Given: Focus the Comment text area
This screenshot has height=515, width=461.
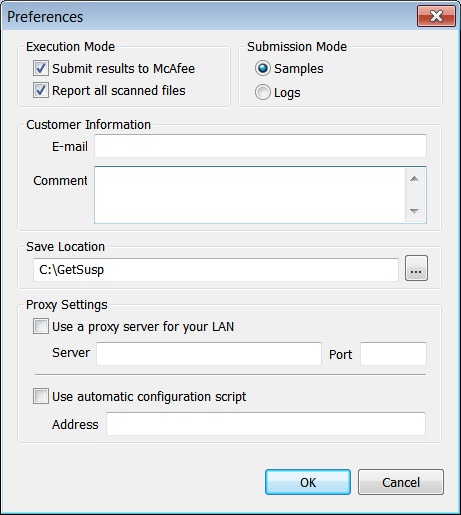Looking at the screenshot, I should click(250, 195).
